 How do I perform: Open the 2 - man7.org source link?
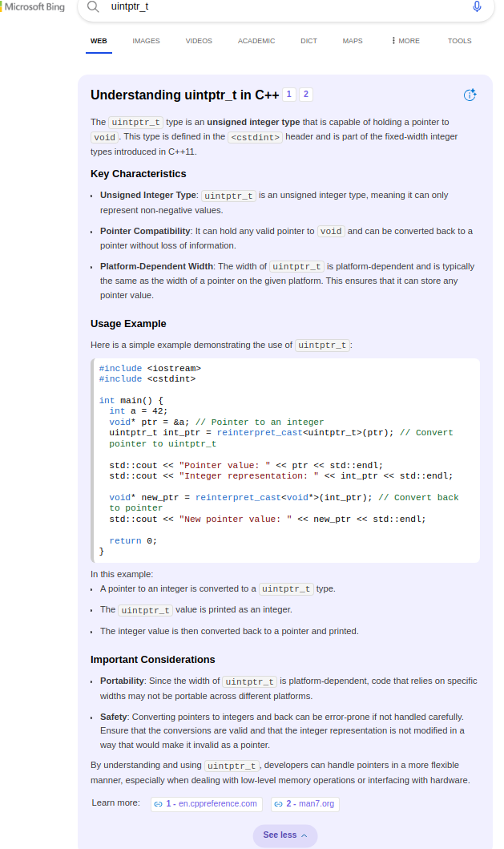point(304,804)
